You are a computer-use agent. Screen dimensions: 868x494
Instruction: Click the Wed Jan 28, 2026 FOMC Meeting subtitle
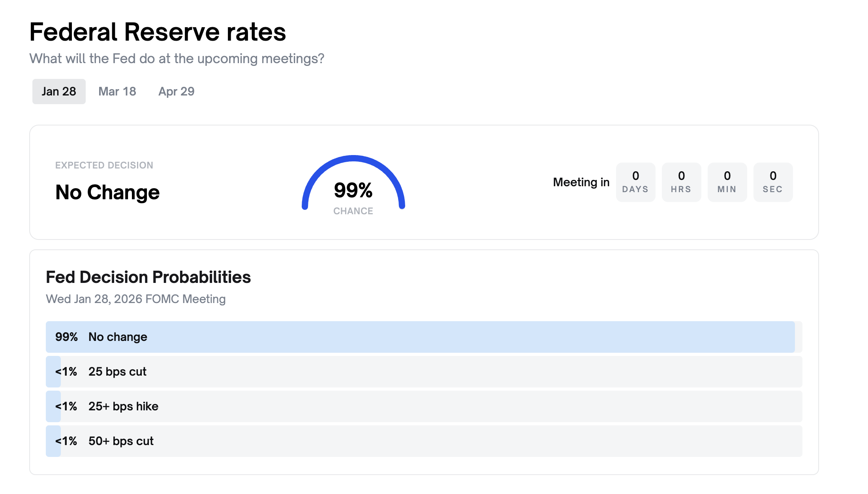point(136,299)
